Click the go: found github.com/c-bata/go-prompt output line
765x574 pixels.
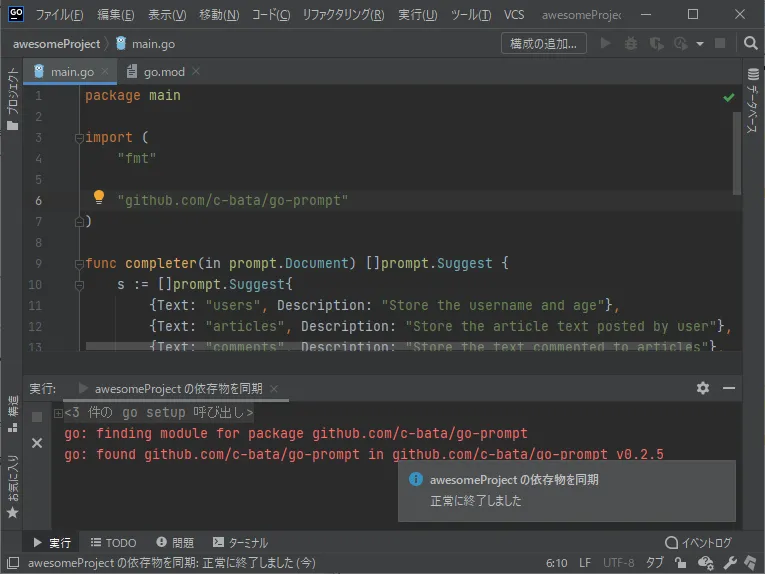tap(363, 455)
